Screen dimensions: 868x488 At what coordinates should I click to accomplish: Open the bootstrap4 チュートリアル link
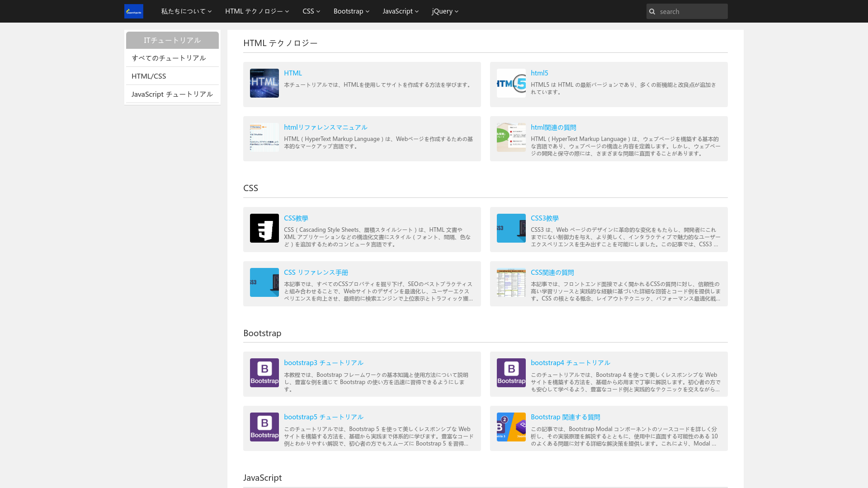[x=571, y=363]
